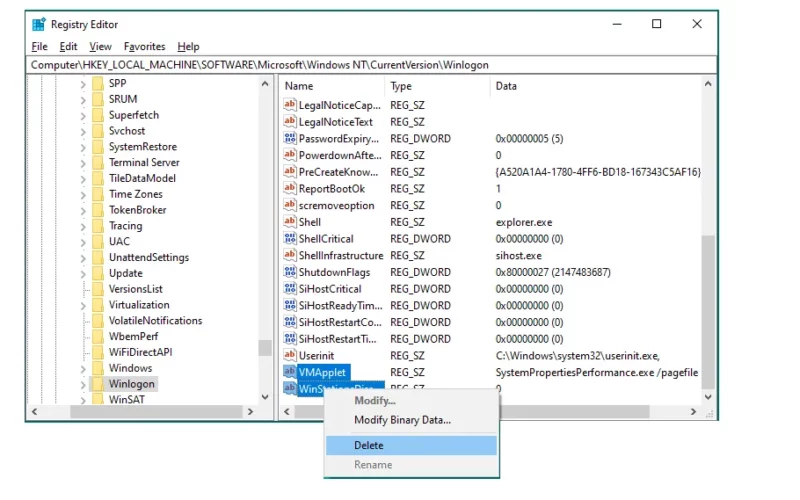Screen dimensions: 800x500
Task: Select the WiFiDirectAPI tree item
Action: pyautogui.click(x=140, y=352)
